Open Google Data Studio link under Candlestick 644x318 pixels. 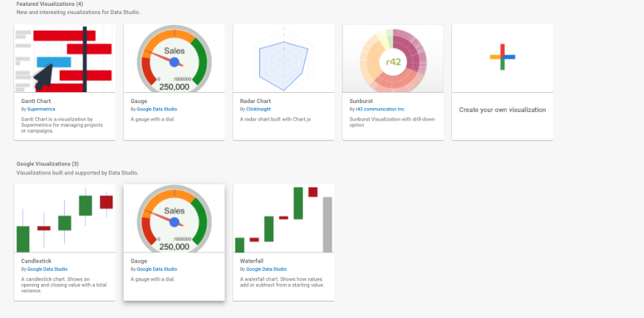pos(47,269)
